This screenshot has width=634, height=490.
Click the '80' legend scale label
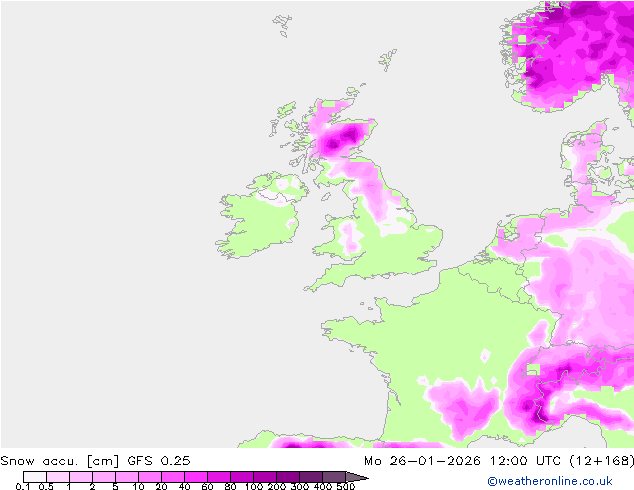[x=230, y=486]
